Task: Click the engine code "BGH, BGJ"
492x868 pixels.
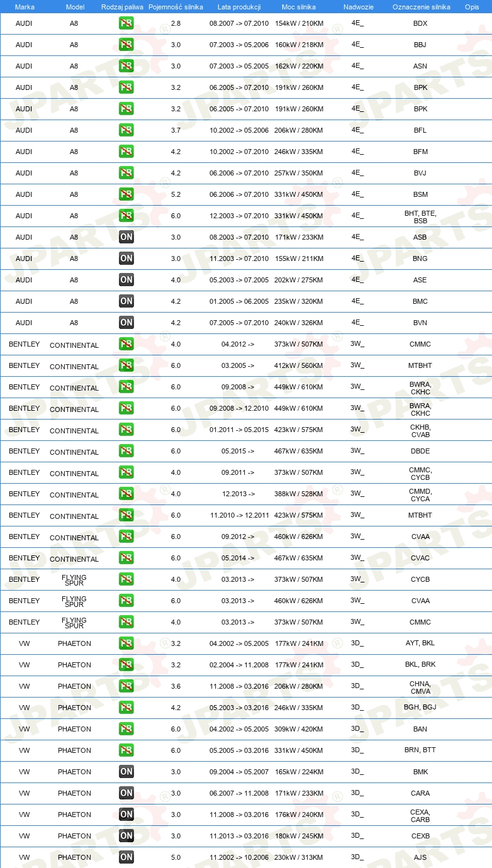Action: [x=420, y=708]
